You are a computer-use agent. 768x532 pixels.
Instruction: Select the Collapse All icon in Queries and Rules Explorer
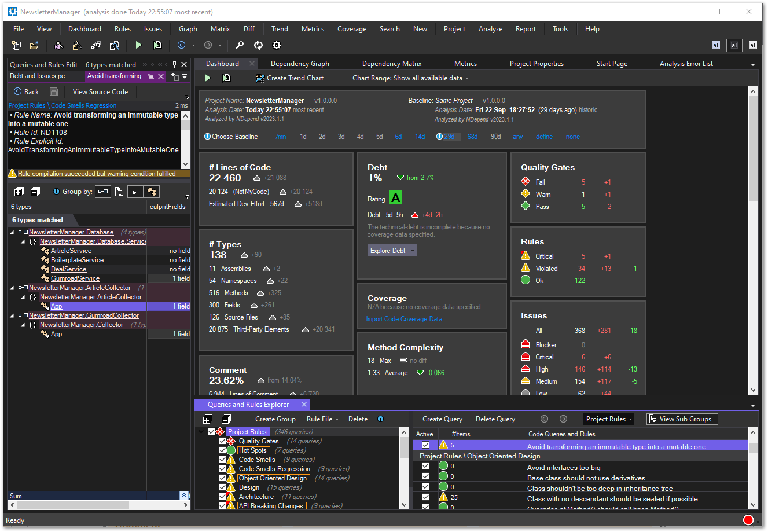[x=226, y=419]
